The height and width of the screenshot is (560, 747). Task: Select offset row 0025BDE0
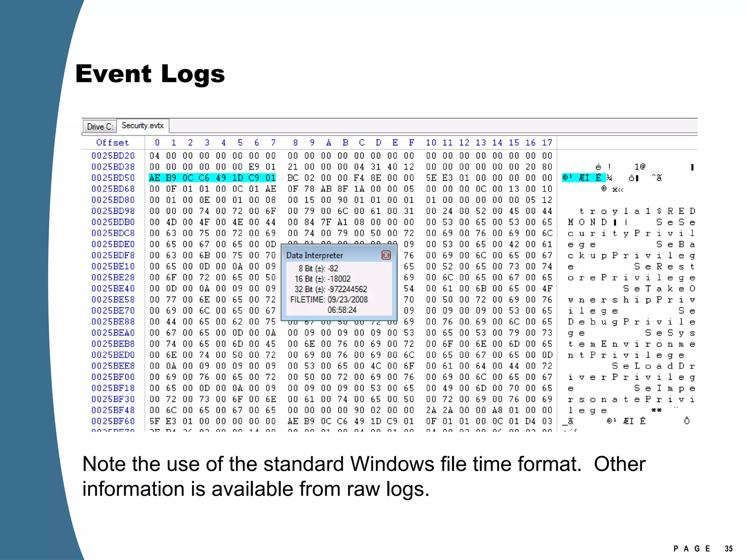[x=113, y=244]
